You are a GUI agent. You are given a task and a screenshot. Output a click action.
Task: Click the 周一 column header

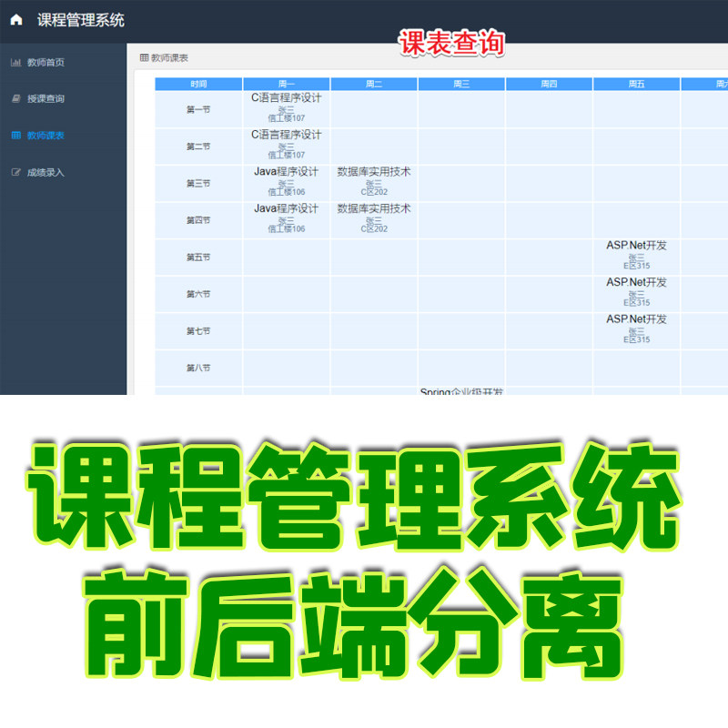tap(285, 81)
